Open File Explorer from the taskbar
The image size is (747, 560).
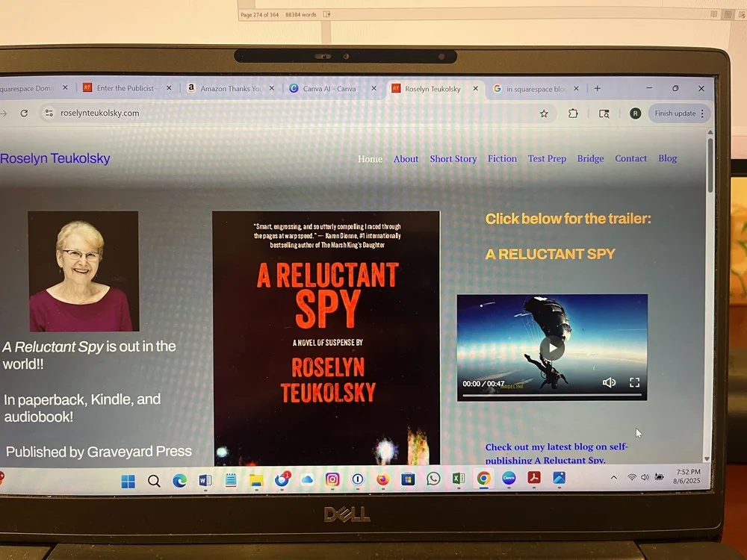(x=256, y=480)
